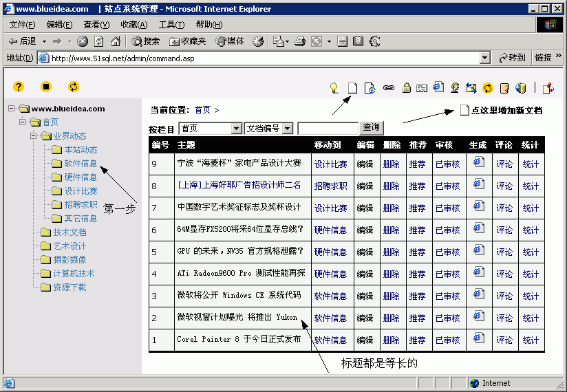Click the IE Home button
Image resolution: width=567 pixels, height=392 pixels.
[x=116, y=41]
